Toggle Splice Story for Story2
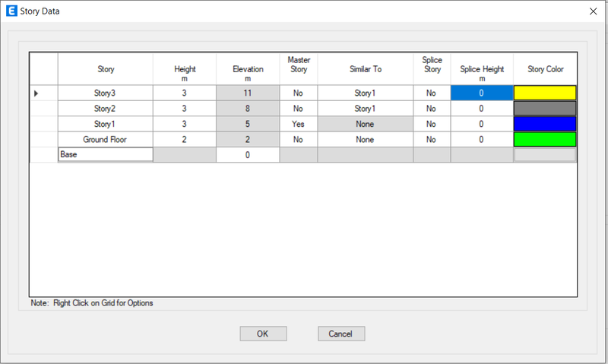The image size is (608, 364). (x=432, y=109)
